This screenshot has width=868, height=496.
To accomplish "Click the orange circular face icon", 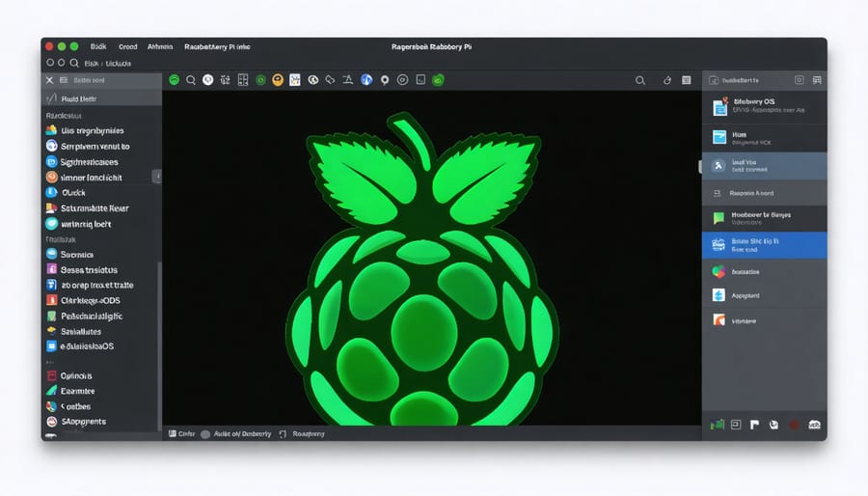I will pos(278,80).
